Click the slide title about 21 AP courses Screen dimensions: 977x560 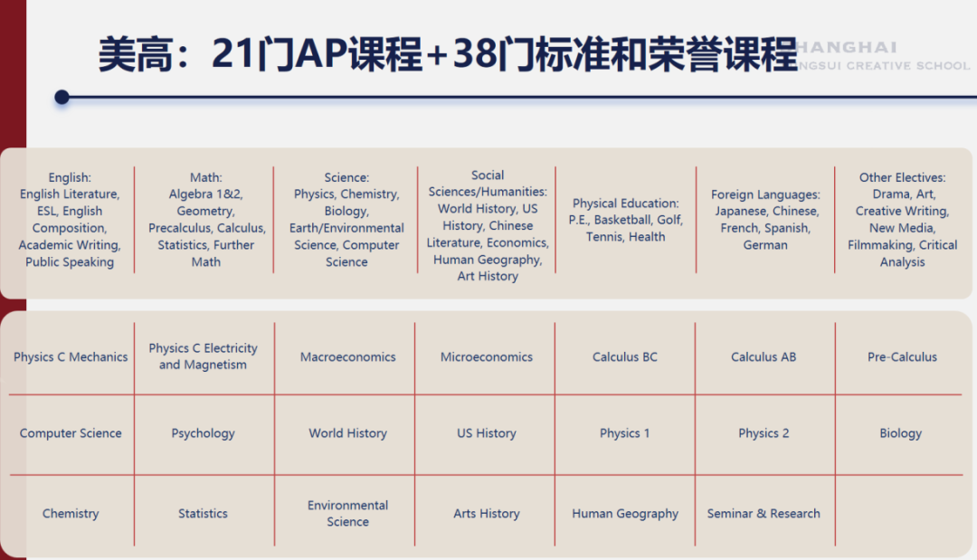click(x=448, y=54)
